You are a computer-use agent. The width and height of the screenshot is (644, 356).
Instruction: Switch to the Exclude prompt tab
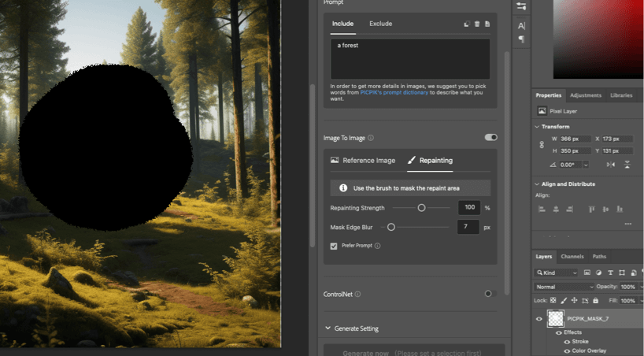(x=380, y=24)
